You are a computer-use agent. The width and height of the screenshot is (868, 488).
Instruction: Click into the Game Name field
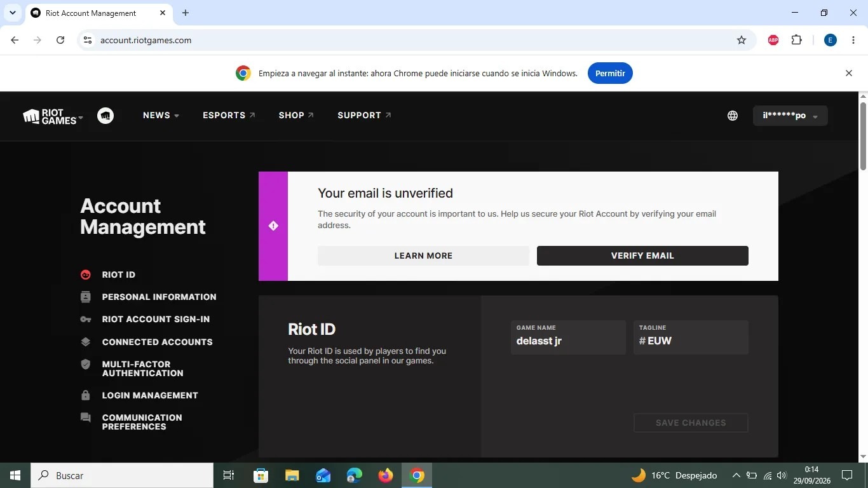[x=568, y=337]
